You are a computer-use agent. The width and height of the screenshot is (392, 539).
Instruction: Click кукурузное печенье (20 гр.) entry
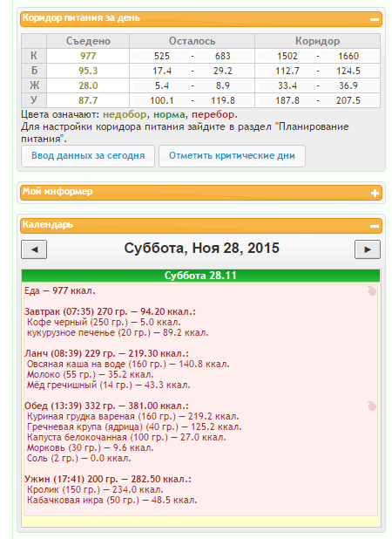tap(118, 332)
